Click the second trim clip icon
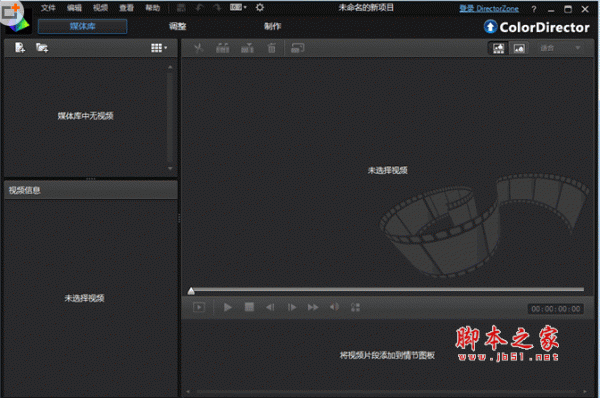This screenshot has width=600, height=398. coord(247,48)
